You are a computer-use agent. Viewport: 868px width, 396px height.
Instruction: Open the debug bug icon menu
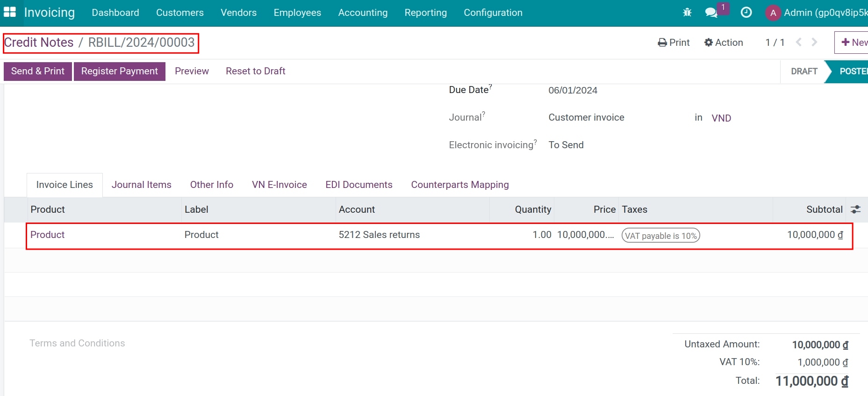[687, 13]
